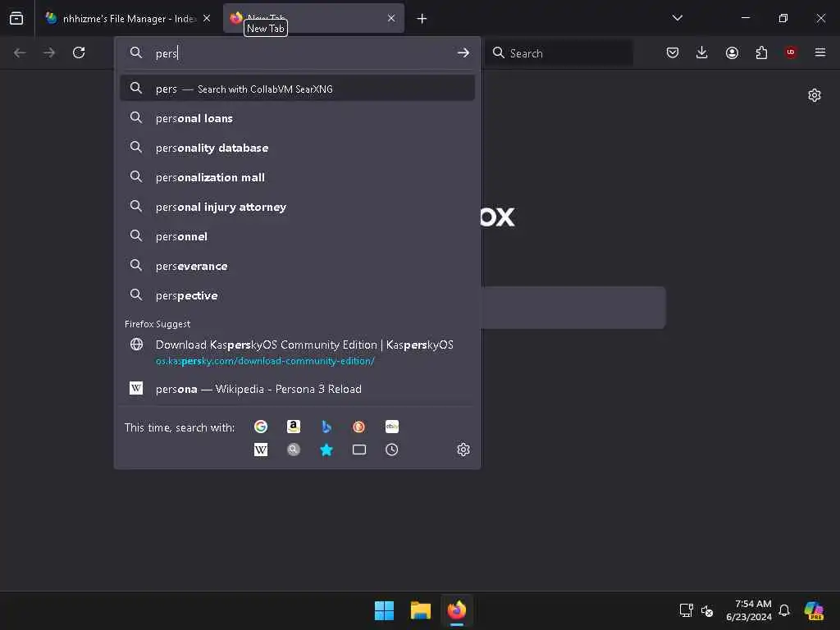The height and width of the screenshot is (630, 840).
Task: Open the Download KasperskyOS Community Edition suggestion
Action: pos(297,352)
